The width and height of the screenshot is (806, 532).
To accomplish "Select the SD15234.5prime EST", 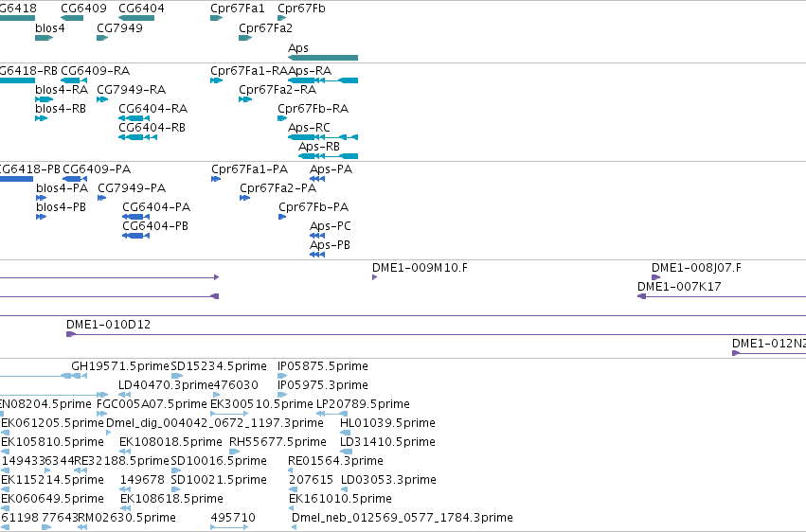I will (x=177, y=376).
